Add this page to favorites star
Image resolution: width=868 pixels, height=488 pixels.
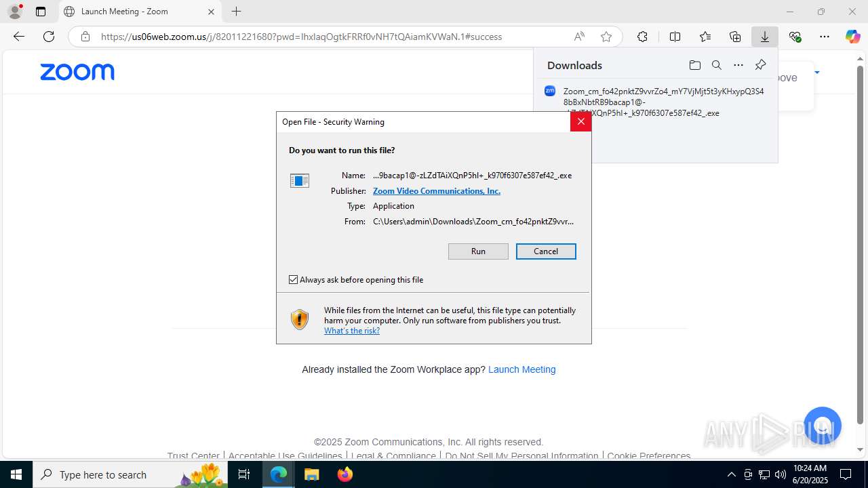(x=606, y=37)
